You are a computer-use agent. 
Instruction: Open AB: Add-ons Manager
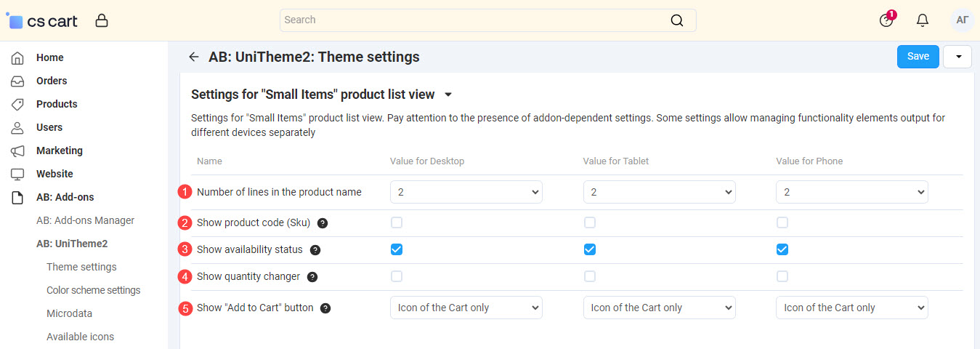(86, 220)
